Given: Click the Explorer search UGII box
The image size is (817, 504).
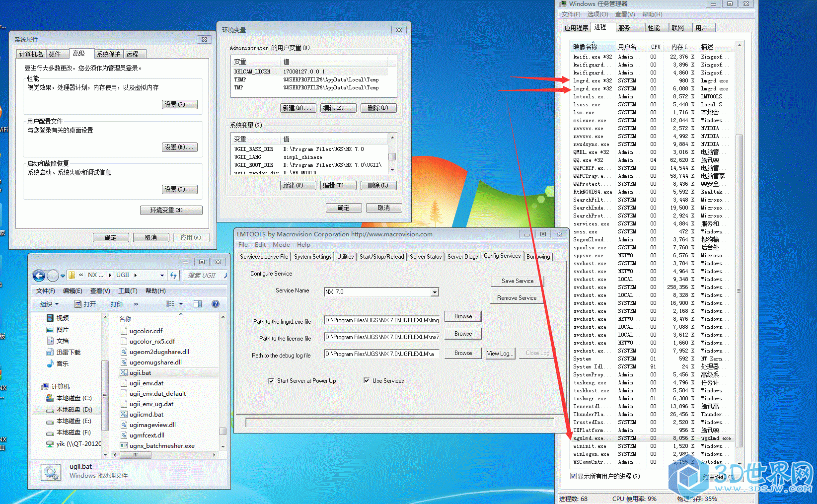Looking at the screenshot, I should pyautogui.click(x=205, y=275).
